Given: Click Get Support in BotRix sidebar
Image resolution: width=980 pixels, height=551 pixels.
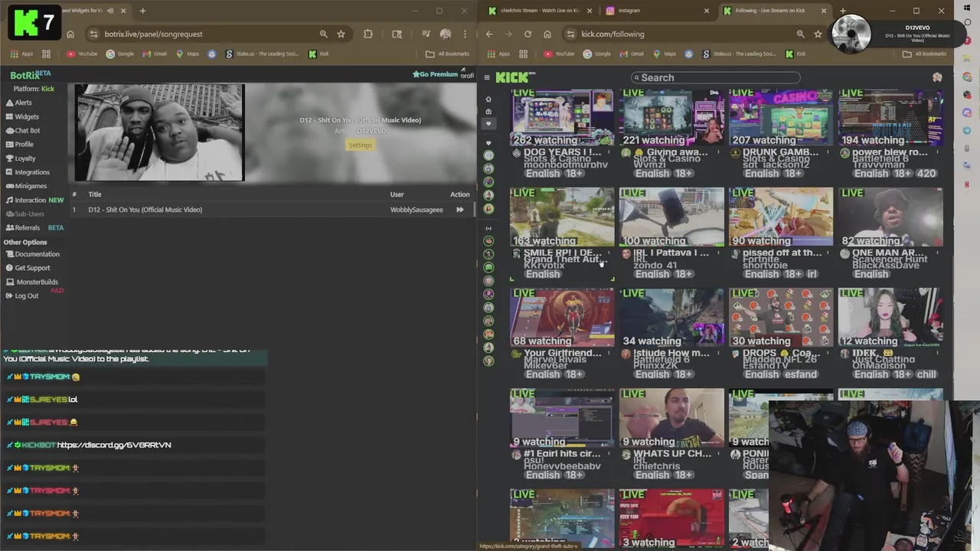Looking at the screenshot, I should (27, 268).
